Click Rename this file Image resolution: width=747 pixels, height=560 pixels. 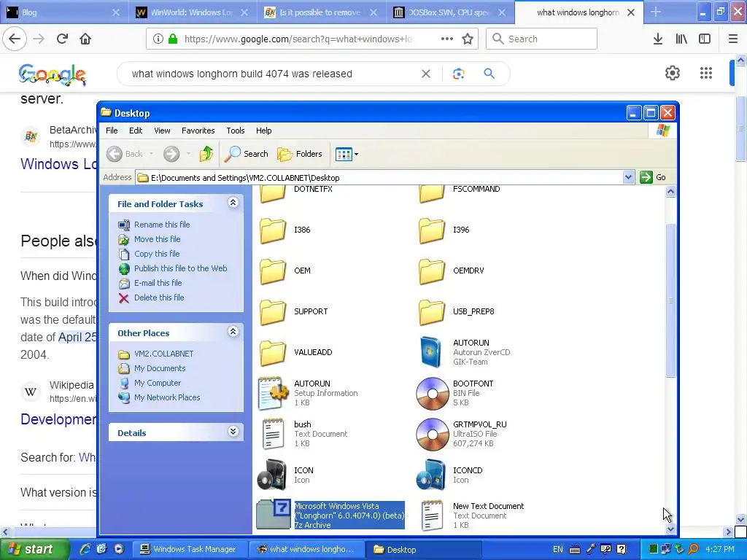pos(162,225)
